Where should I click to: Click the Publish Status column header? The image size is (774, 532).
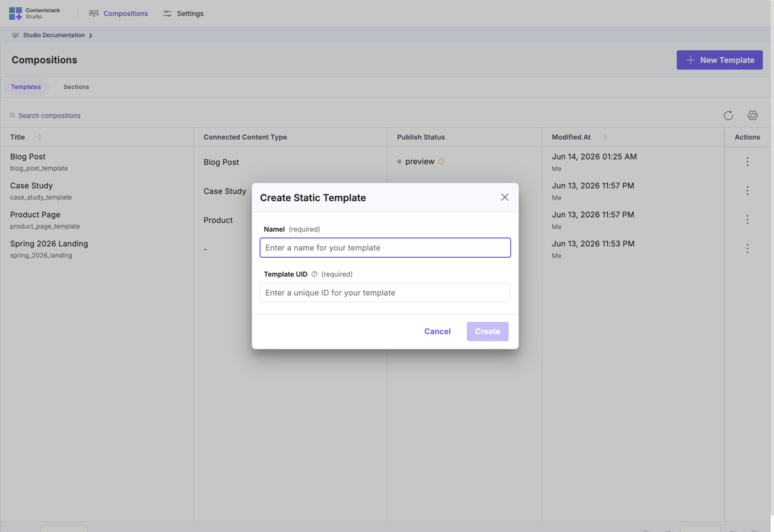[x=421, y=137]
